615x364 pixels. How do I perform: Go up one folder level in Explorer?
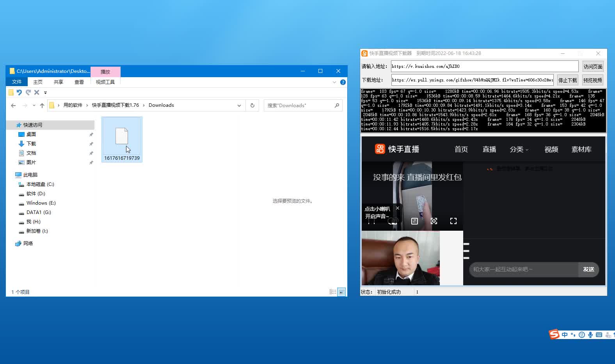tap(42, 105)
